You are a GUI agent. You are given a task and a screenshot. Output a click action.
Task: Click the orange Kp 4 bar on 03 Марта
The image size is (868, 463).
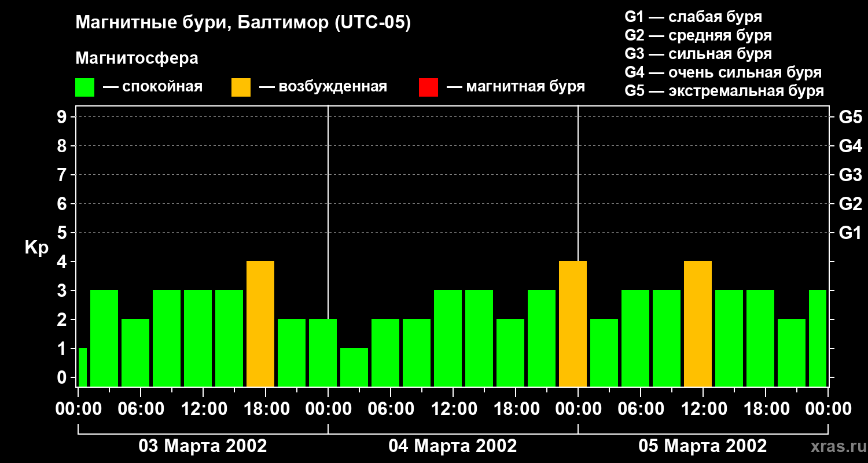coord(260,324)
